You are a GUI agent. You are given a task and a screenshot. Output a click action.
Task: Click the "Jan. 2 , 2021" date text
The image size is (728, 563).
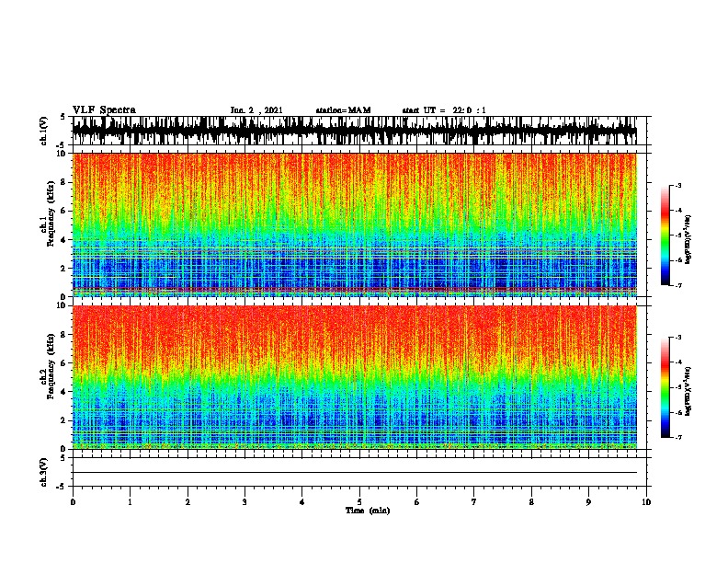tap(256, 110)
